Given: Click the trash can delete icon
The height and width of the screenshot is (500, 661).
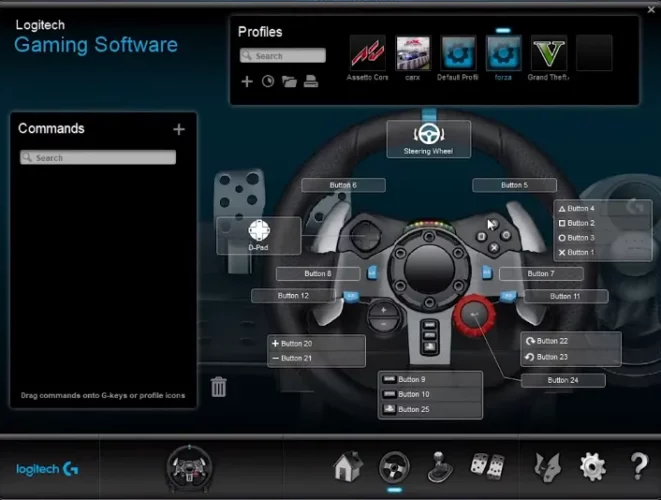Looking at the screenshot, I should click(x=218, y=387).
